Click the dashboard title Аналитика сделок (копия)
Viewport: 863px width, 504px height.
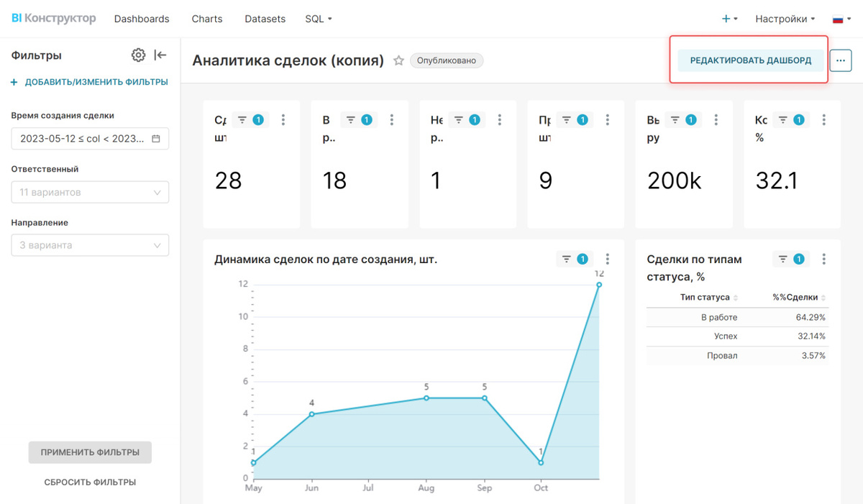pyautogui.click(x=288, y=61)
